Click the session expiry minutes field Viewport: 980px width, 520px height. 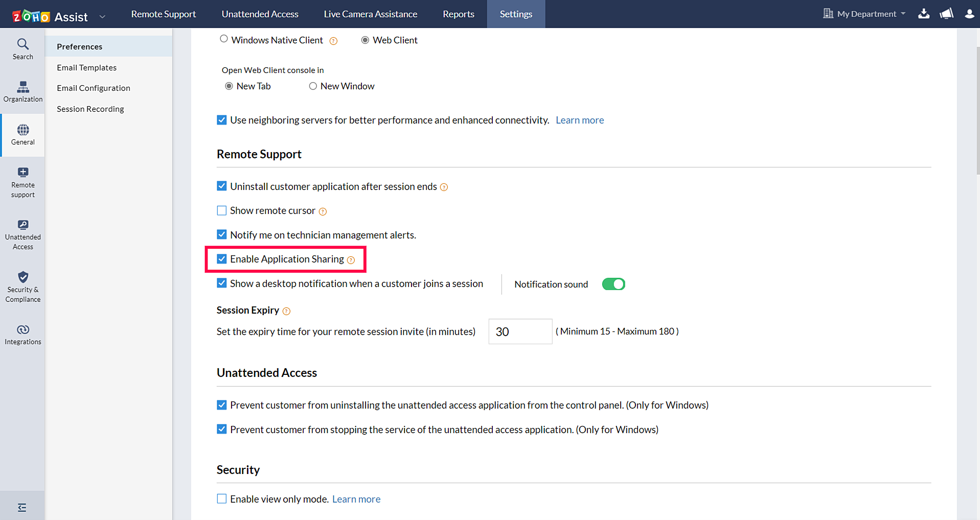point(520,332)
